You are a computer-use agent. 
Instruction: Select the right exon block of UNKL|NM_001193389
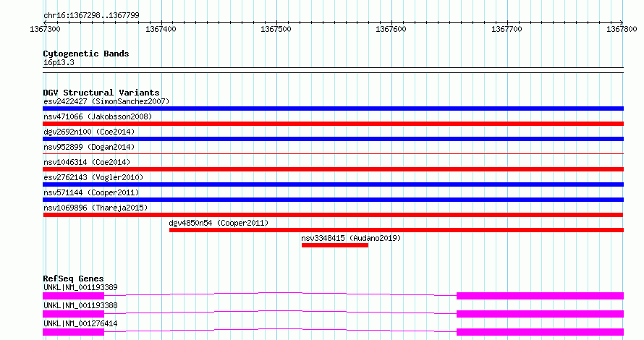tap(540, 296)
